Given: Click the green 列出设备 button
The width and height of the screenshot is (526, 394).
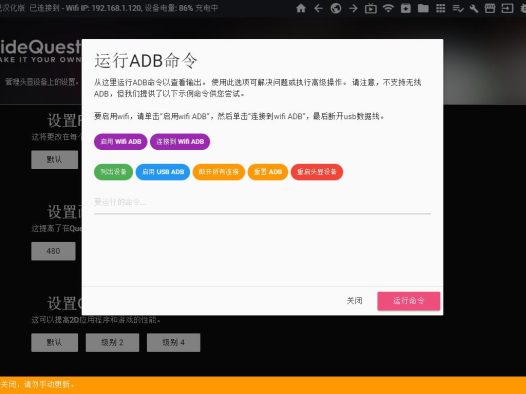Looking at the screenshot, I should pyautogui.click(x=113, y=172).
